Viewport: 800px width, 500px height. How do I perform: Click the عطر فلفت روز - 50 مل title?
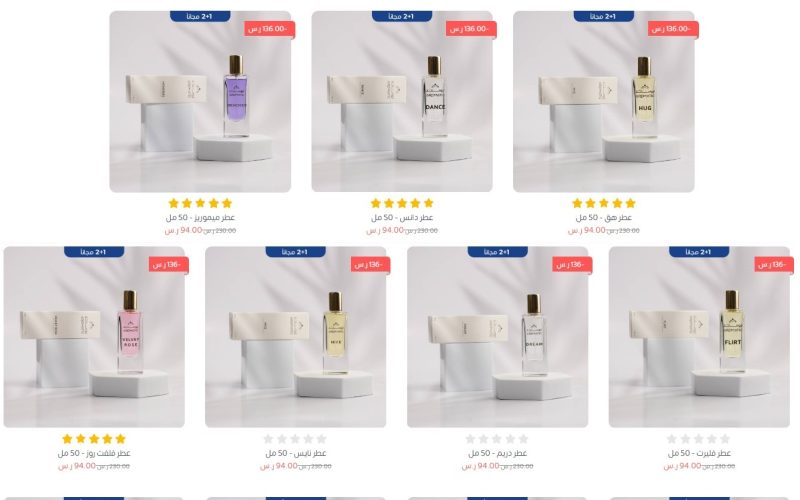(x=94, y=453)
